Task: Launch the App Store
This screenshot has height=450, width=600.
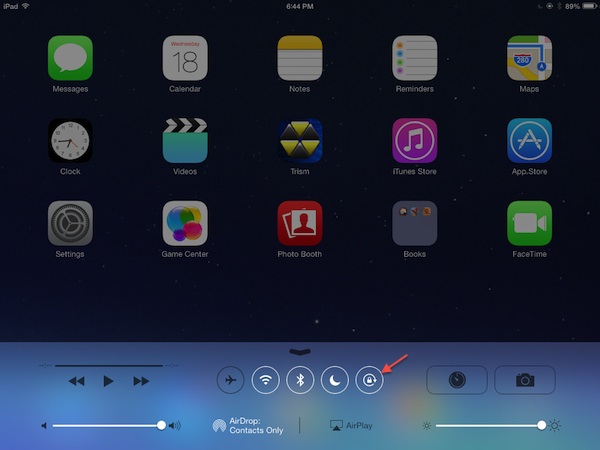Action: click(529, 141)
